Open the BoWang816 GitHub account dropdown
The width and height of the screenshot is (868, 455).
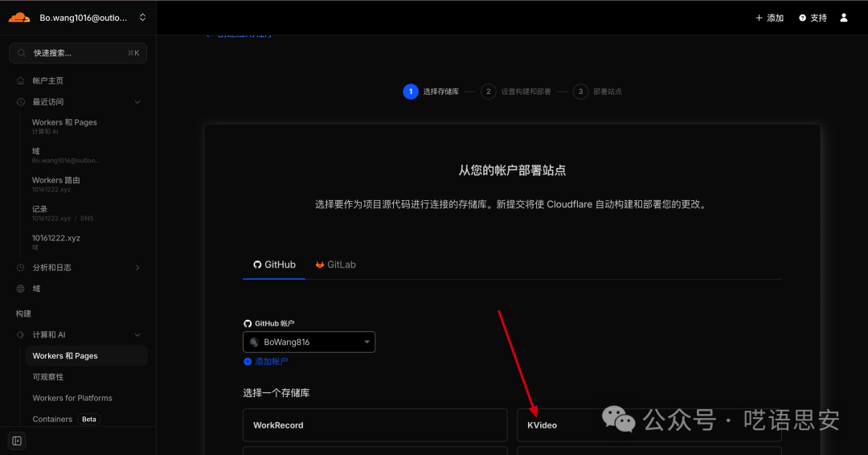309,342
